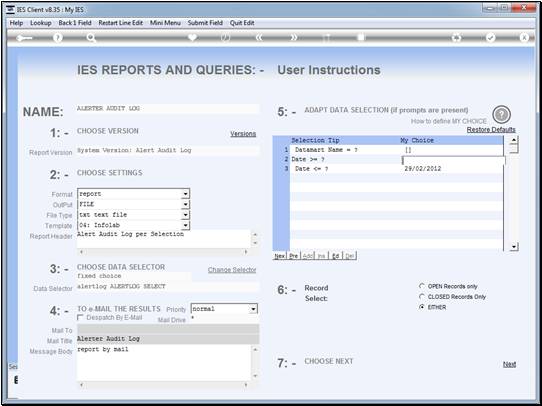Click the double left arrow icon
542x406 pixels.
point(259,38)
